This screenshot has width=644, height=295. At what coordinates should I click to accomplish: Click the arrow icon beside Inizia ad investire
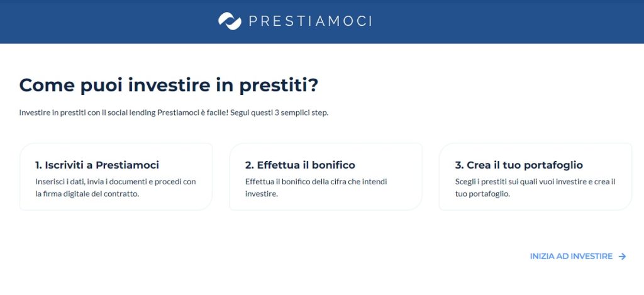click(x=622, y=257)
